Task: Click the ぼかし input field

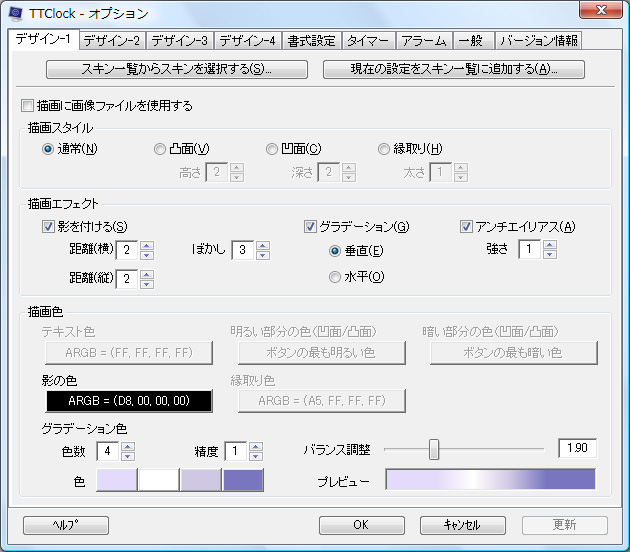Action: tap(243, 250)
